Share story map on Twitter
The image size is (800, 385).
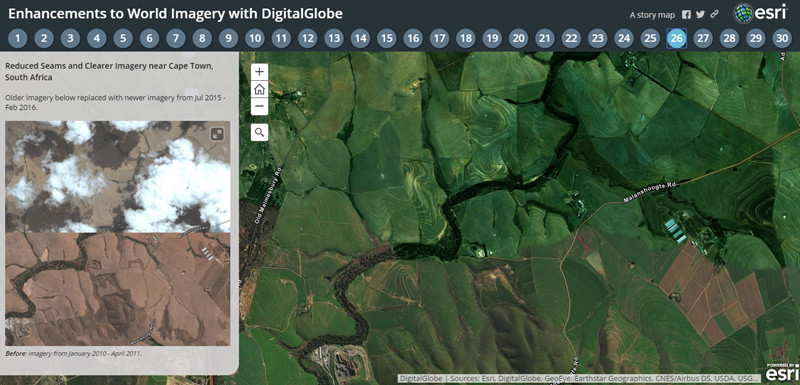(x=700, y=15)
